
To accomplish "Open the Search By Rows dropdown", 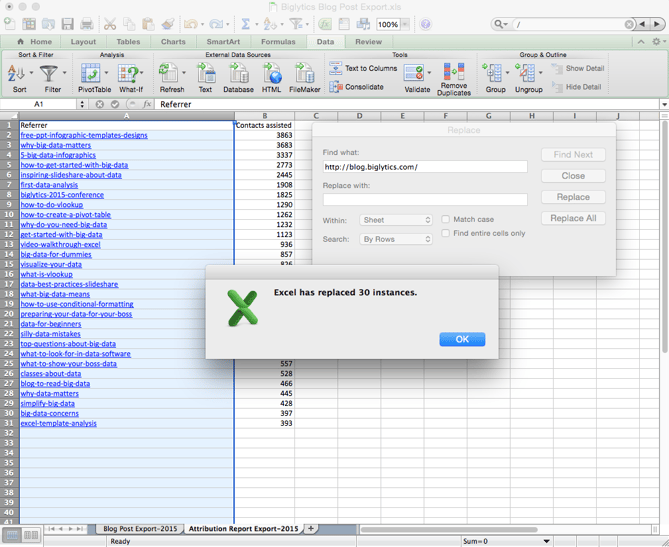I will (x=395, y=240).
